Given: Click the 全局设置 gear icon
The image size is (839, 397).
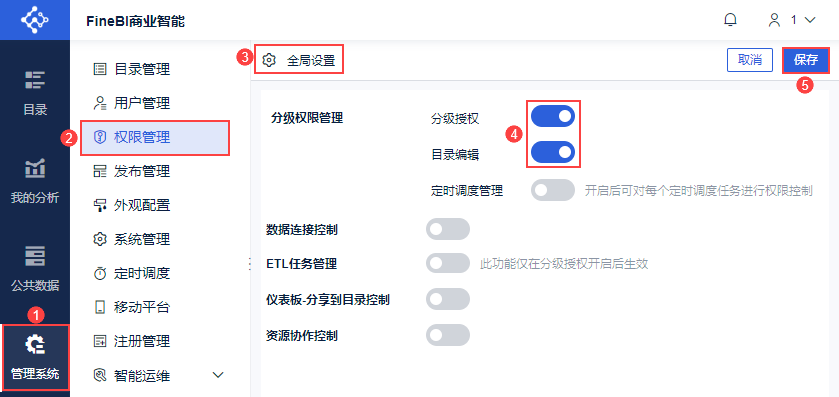Looking at the screenshot, I should pos(269,60).
